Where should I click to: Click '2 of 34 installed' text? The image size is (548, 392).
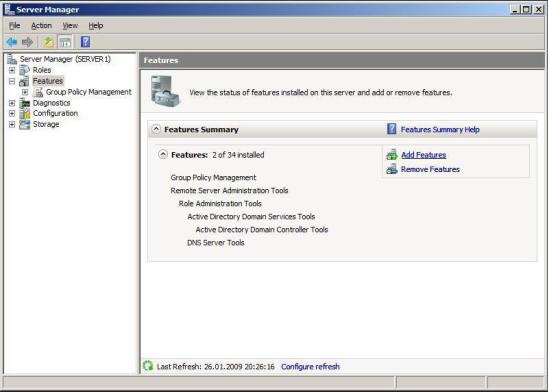(x=238, y=155)
